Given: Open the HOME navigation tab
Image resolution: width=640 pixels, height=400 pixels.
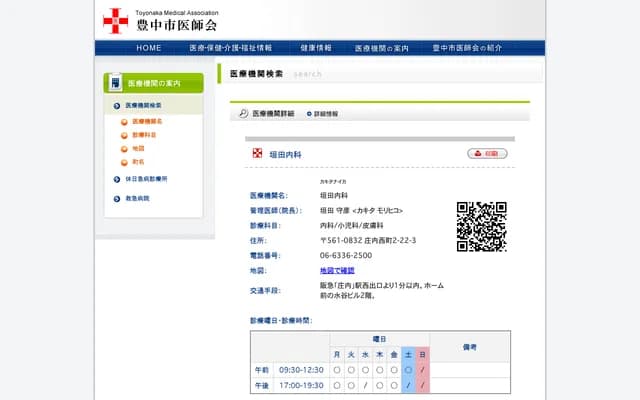Looking at the screenshot, I should pos(148,48).
